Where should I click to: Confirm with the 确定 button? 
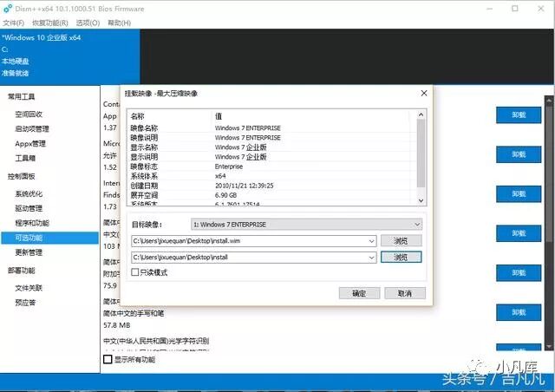pos(359,293)
